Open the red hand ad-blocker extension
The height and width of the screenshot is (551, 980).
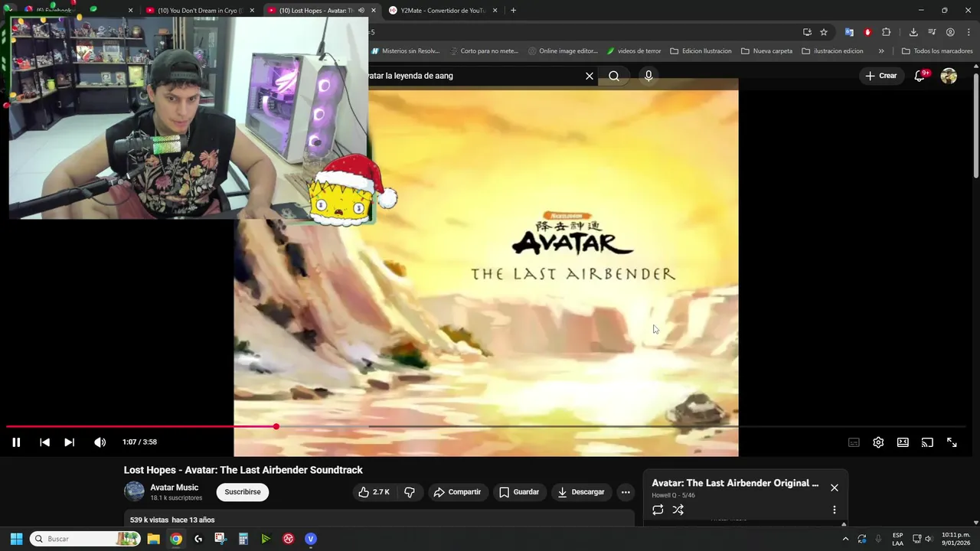point(867,32)
